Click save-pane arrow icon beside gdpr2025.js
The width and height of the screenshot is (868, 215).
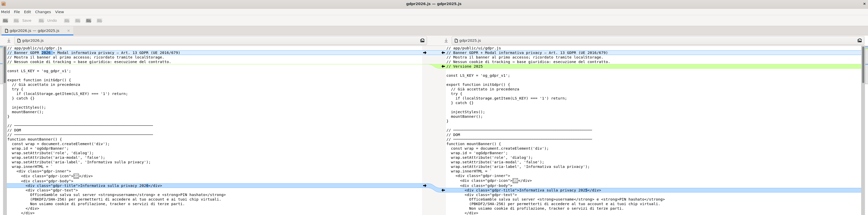coord(446,41)
